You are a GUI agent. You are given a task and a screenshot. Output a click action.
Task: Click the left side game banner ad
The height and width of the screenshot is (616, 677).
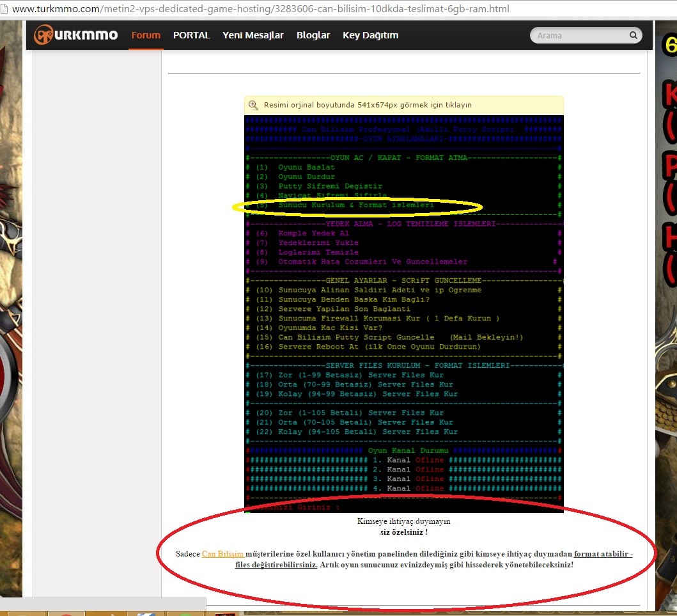click(12, 309)
